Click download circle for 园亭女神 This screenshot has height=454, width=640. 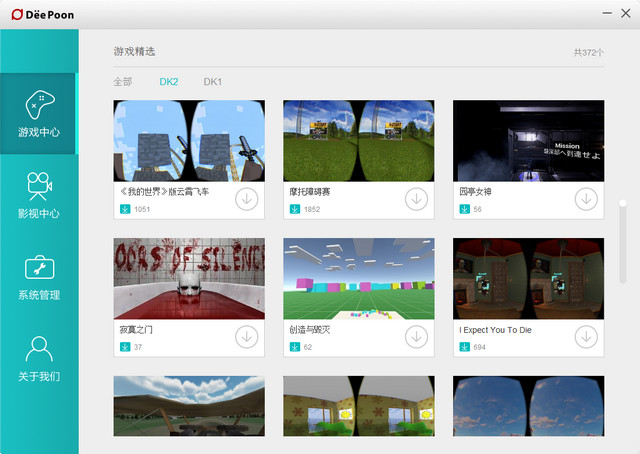pyautogui.click(x=587, y=199)
